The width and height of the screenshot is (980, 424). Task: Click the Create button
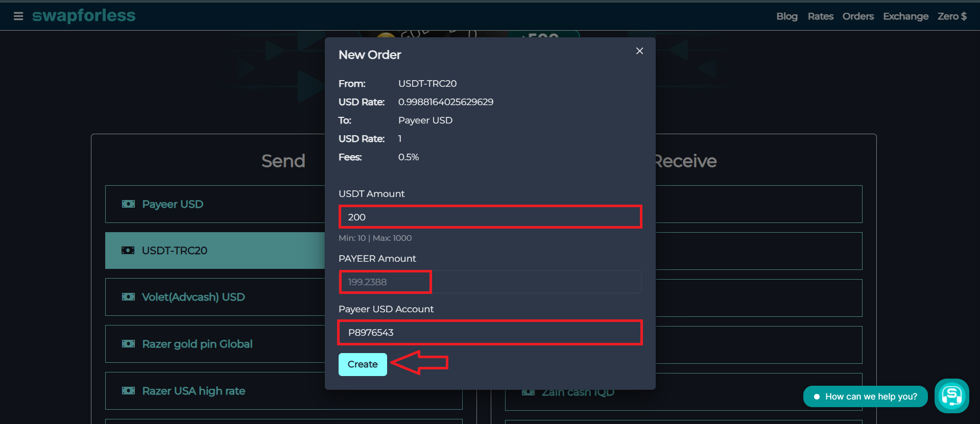click(x=363, y=364)
